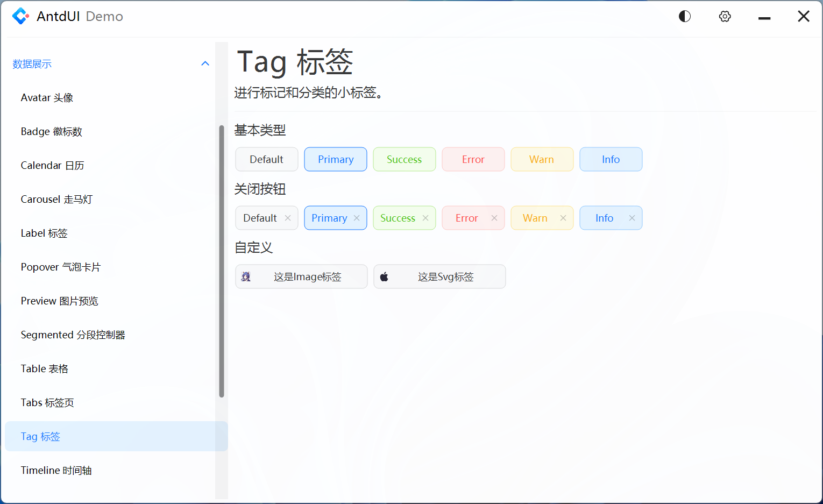The width and height of the screenshot is (823, 504).
Task: Dismiss the Error closable tag
Action: click(x=494, y=218)
